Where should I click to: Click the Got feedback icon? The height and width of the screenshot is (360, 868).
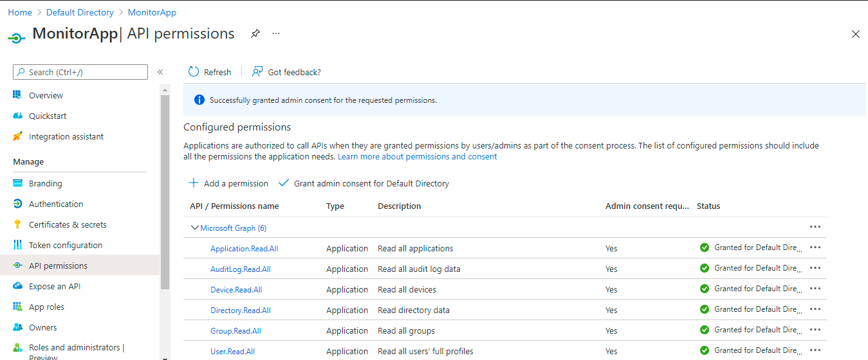point(257,72)
